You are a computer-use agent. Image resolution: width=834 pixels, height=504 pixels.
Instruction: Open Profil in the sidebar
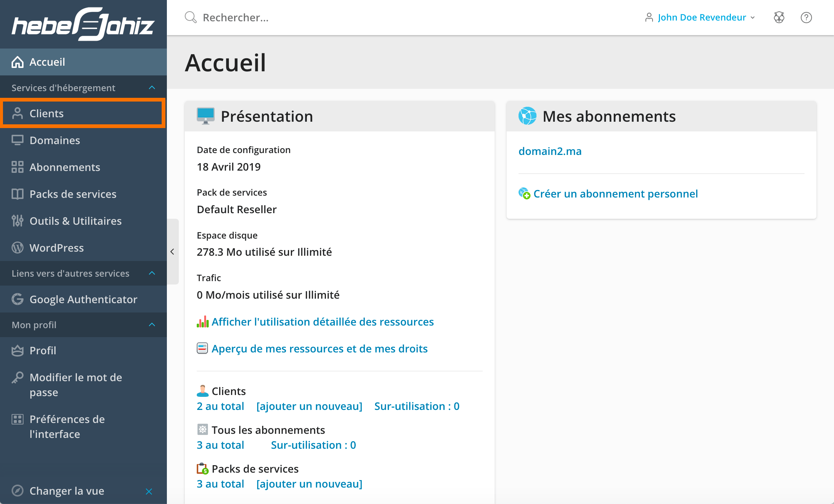(83, 351)
